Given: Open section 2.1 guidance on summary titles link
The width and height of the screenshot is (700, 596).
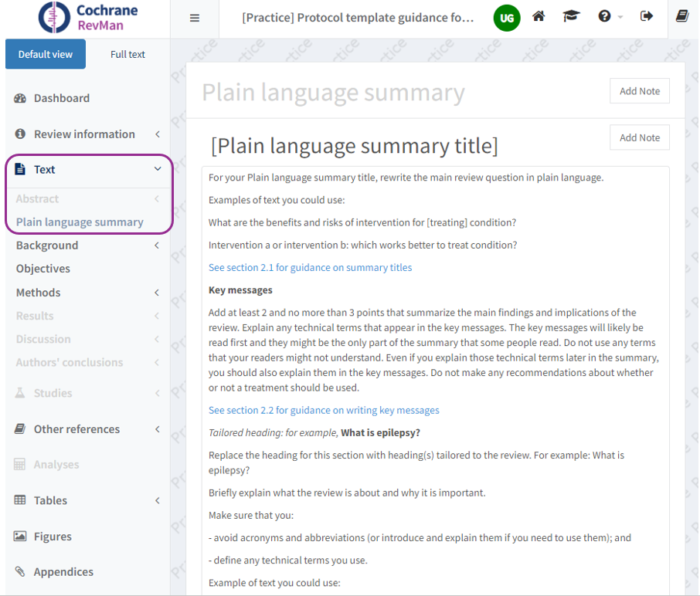Looking at the screenshot, I should [310, 267].
